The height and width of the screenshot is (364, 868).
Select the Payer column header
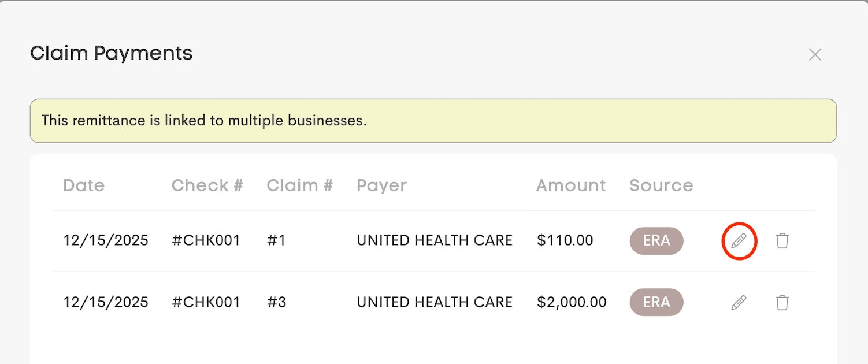point(382,185)
